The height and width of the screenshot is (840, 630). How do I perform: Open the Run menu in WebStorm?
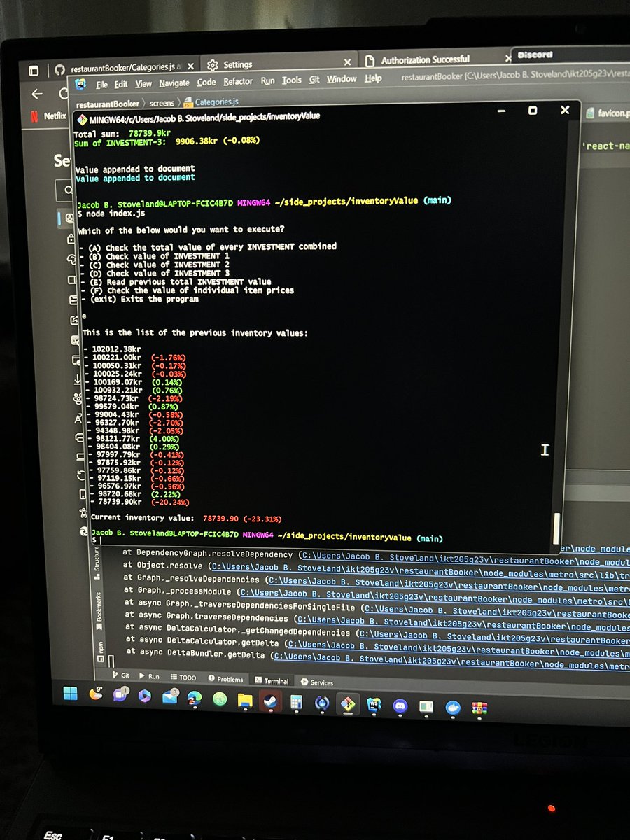point(267,80)
